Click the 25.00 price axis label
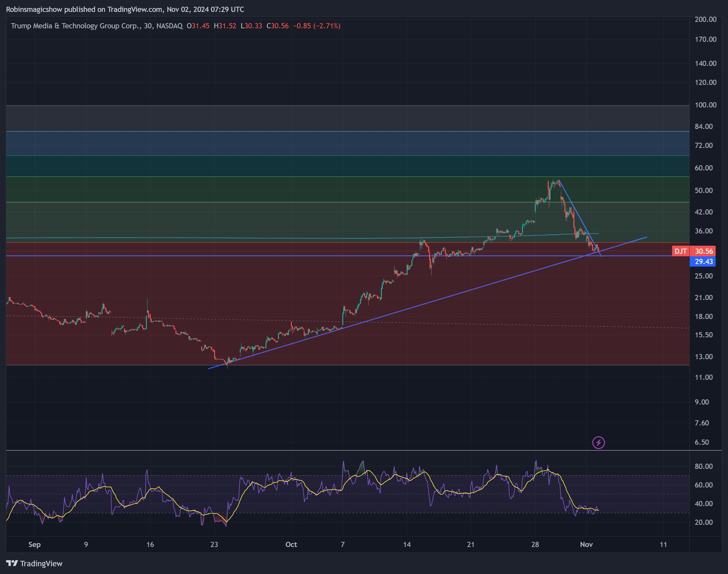728x574 pixels. click(x=704, y=276)
